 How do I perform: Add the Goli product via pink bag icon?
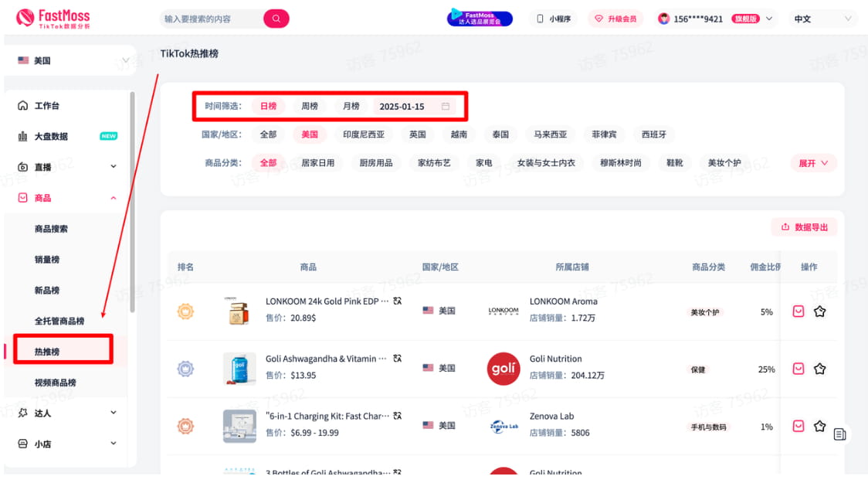pos(798,369)
